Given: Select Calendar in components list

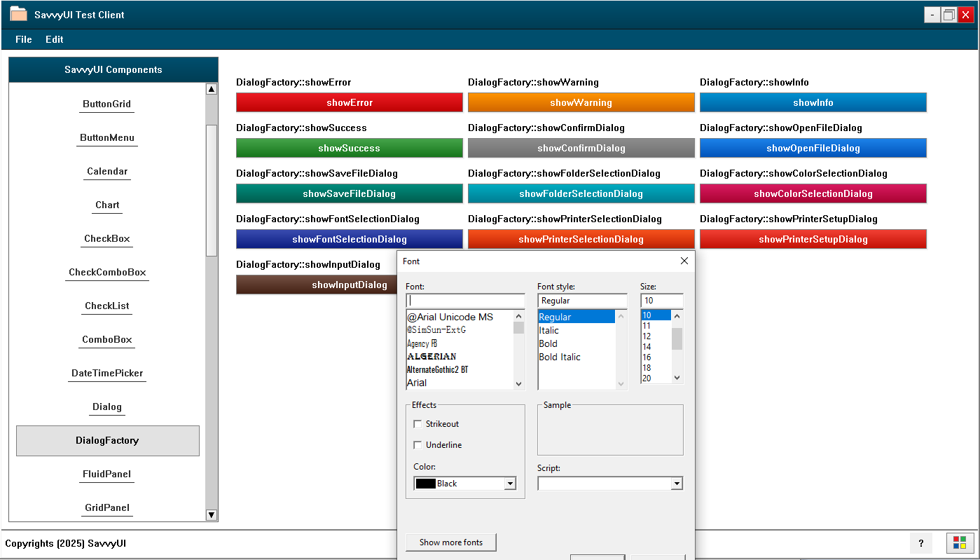Looking at the screenshot, I should [107, 172].
